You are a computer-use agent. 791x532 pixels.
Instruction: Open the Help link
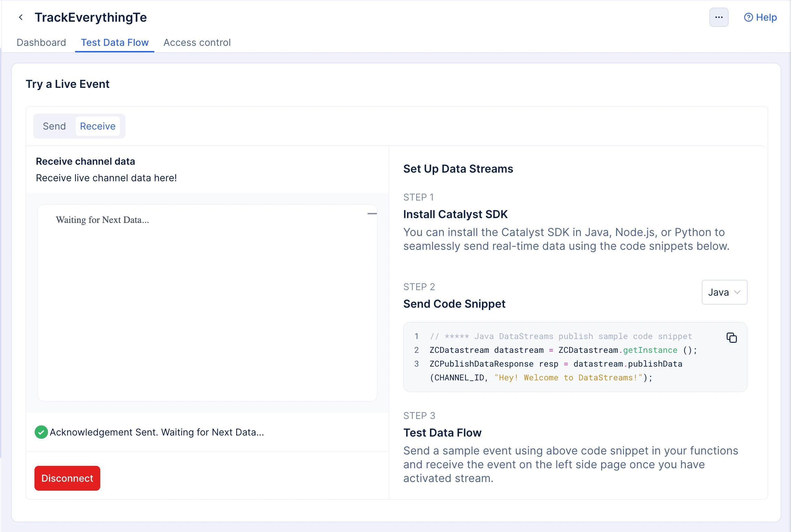[760, 17]
